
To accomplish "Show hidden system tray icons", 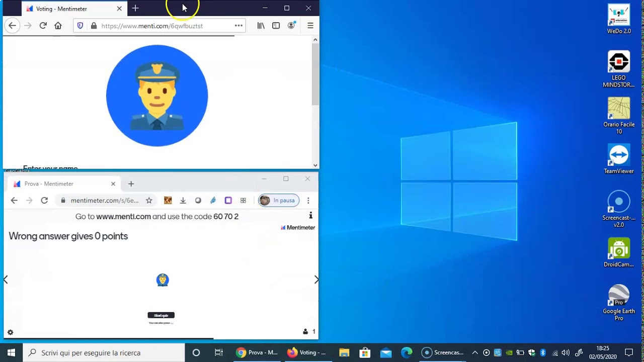I will (x=475, y=352).
